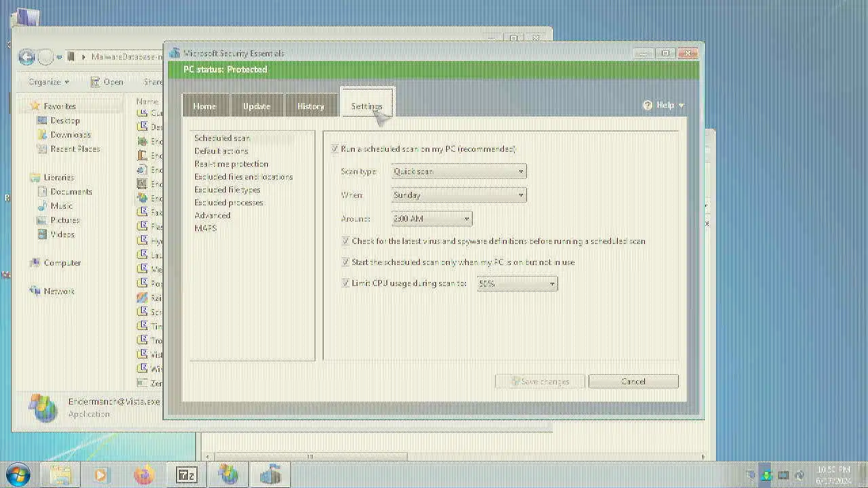Viewport: 868px width, 488px height.
Task: Switch to the Home tab
Action: [204, 106]
